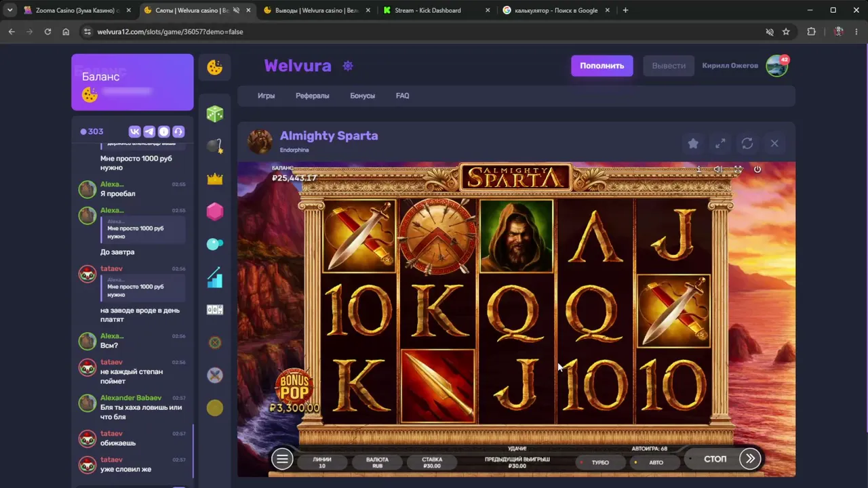The height and width of the screenshot is (488, 868).
Task: Open the Рефералы menu
Action: click(x=313, y=96)
